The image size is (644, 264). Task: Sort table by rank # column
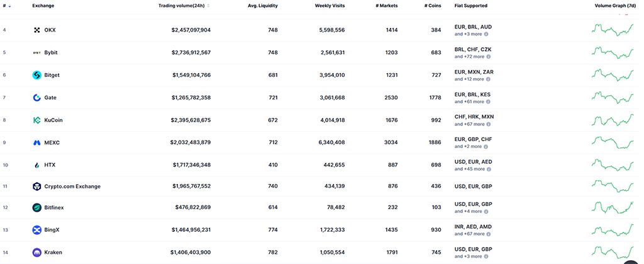point(6,6)
